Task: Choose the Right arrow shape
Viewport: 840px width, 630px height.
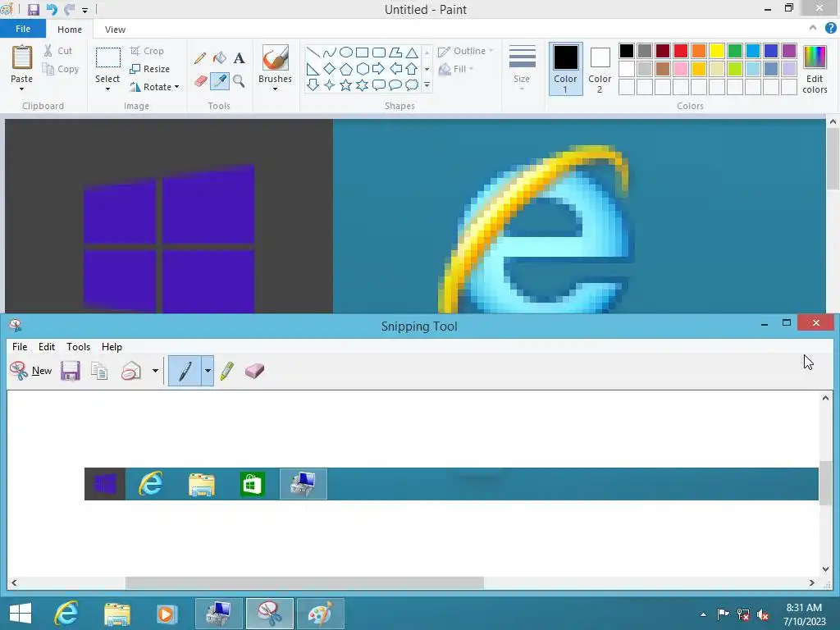Action: click(379, 69)
